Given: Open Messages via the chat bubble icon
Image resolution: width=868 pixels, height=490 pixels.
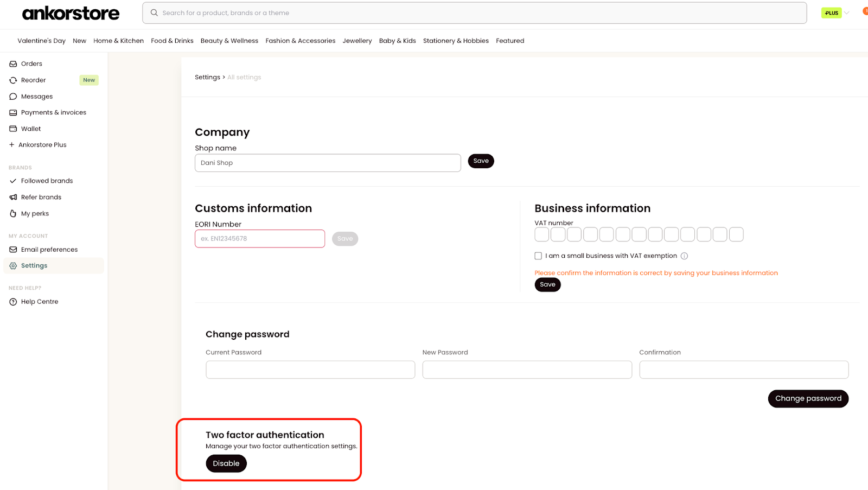Looking at the screenshot, I should tap(13, 97).
